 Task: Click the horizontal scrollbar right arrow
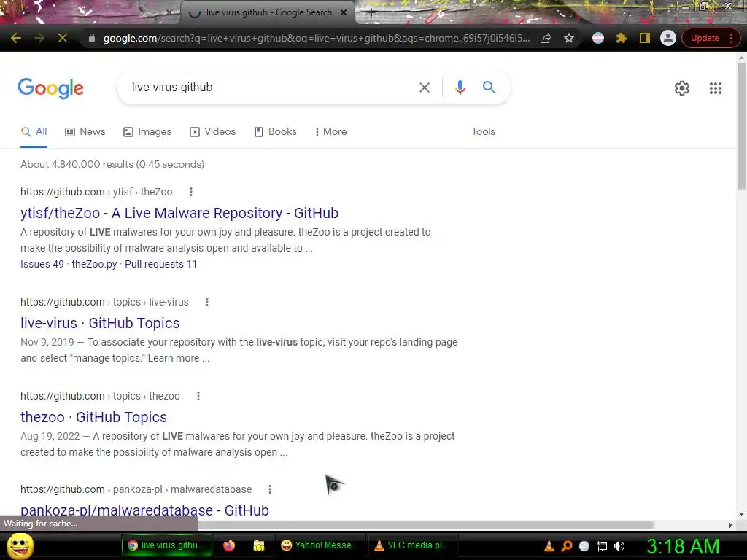coord(731,525)
